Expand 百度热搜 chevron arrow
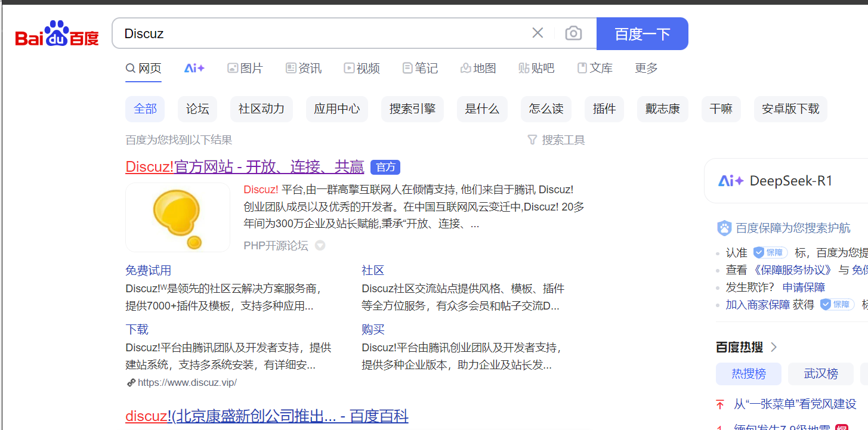 [774, 347]
